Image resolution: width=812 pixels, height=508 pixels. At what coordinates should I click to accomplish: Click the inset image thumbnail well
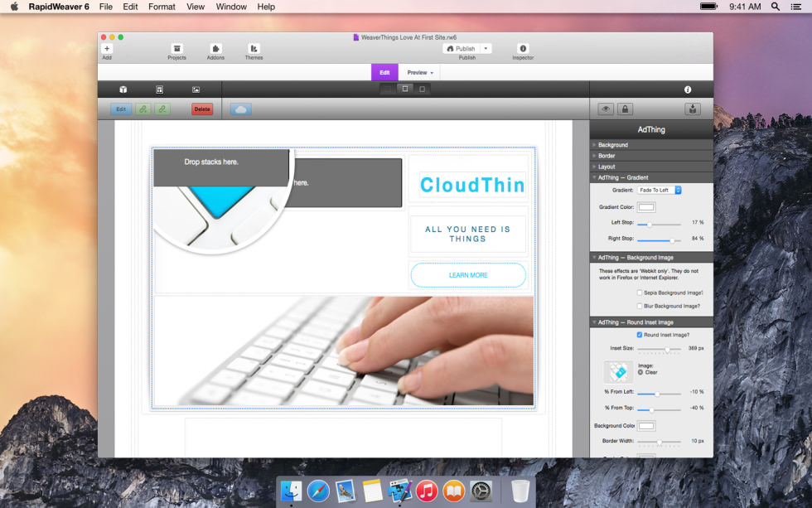click(618, 372)
